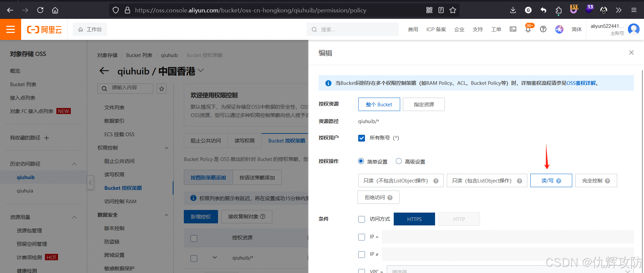Screen dimensions: 644x273
Task: Open browser downloads panel
Action: pyautogui.click(x=513, y=10)
